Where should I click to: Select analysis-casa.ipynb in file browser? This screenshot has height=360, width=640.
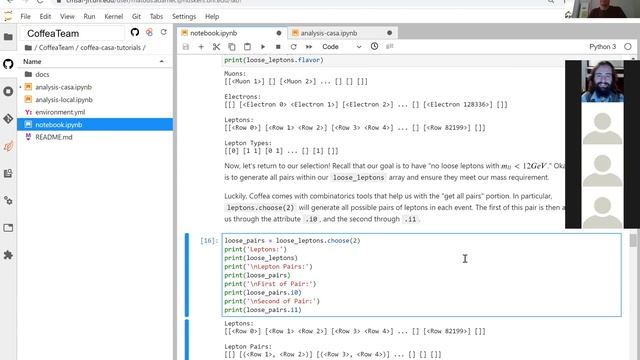pos(95,87)
